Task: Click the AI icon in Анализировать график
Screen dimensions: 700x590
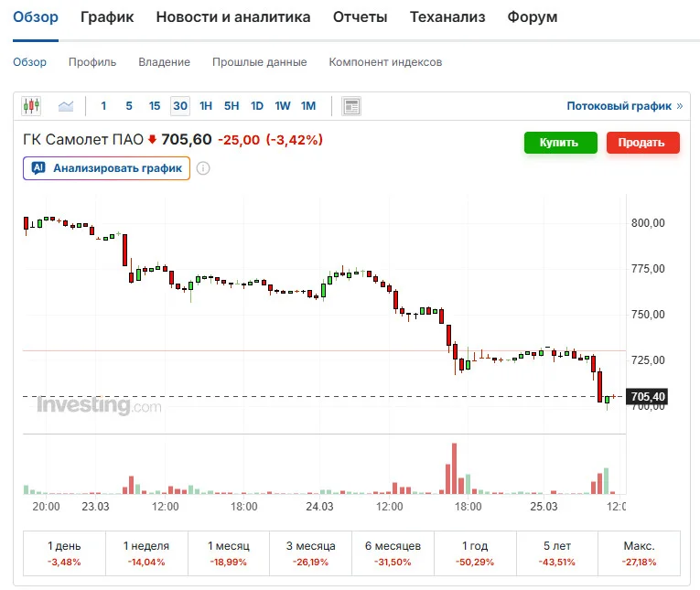Action: (38, 167)
